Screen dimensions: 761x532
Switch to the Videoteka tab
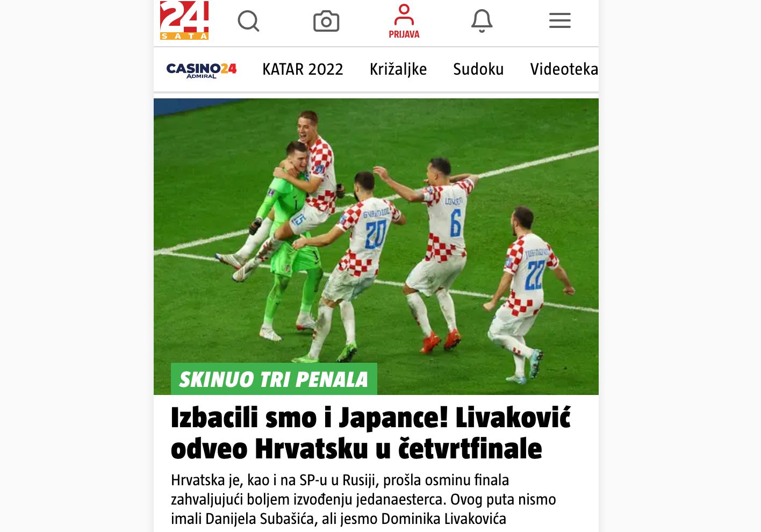564,69
